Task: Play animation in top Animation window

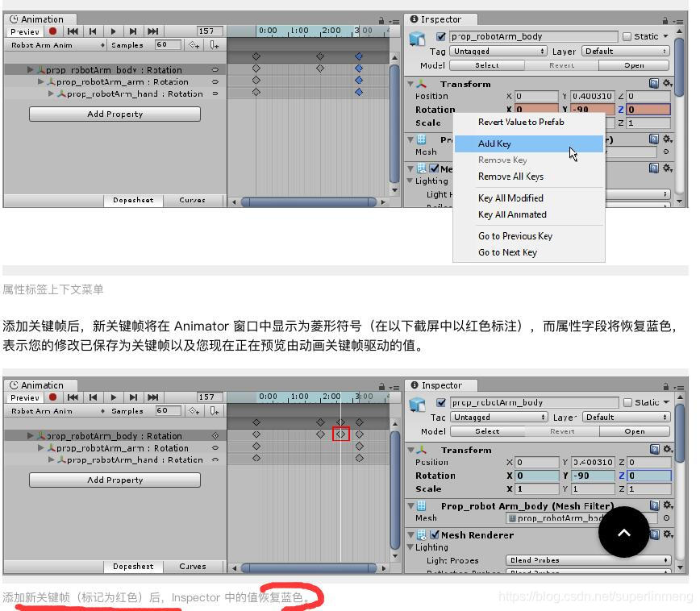Action: coord(113,31)
